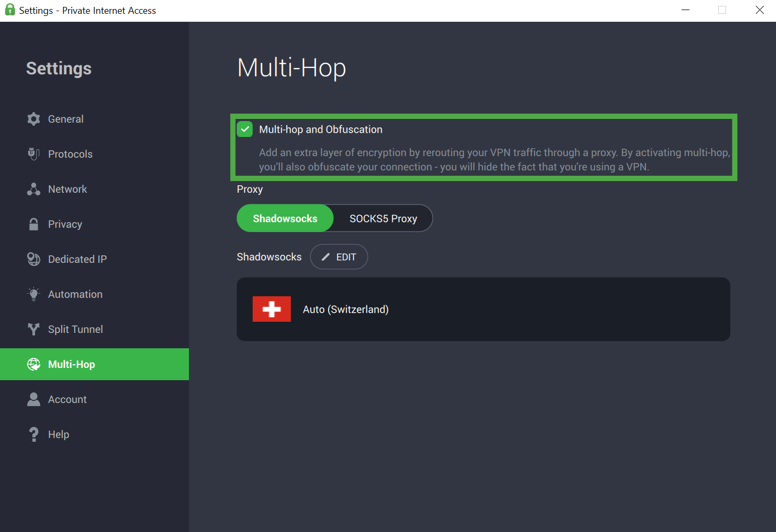This screenshot has width=776, height=532.
Task: Open Split Tunnel settings
Action: 94,329
